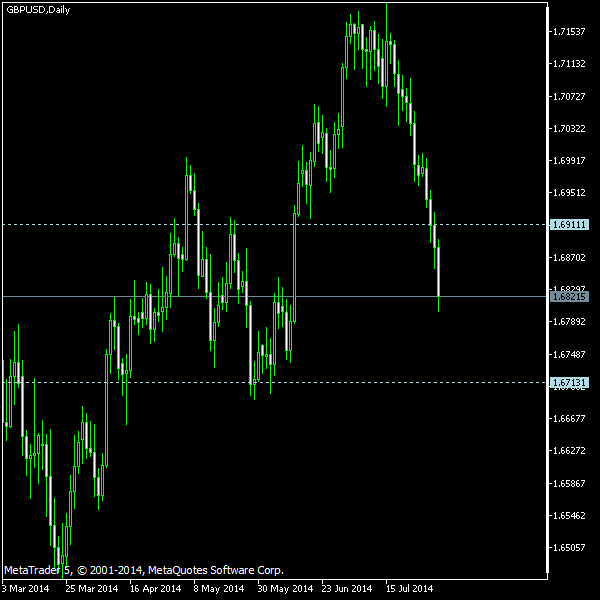Select the 1.67131 dashed line price label

pos(569,382)
